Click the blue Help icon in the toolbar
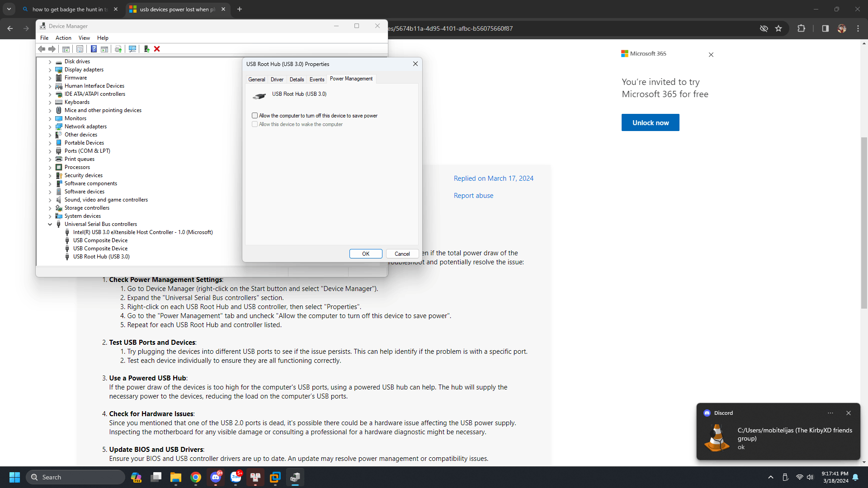Viewport: 868px width, 488px height. click(x=94, y=49)
